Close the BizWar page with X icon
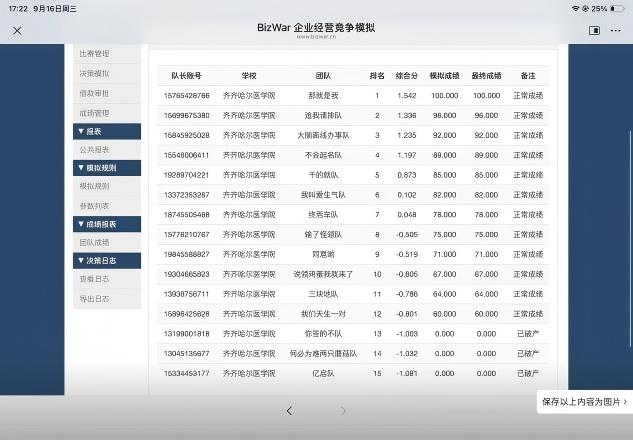This screenshot has width=633, height=440. [17, 31]
